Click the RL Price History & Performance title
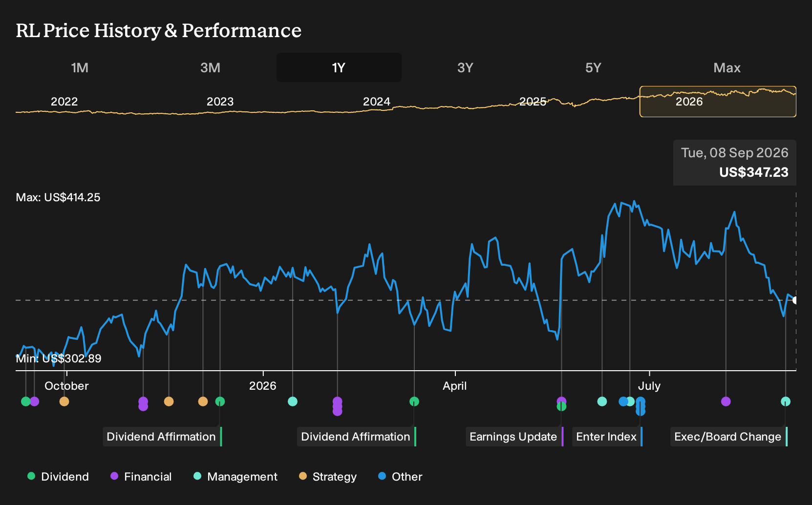812x505 pixels. coord(159,31)
